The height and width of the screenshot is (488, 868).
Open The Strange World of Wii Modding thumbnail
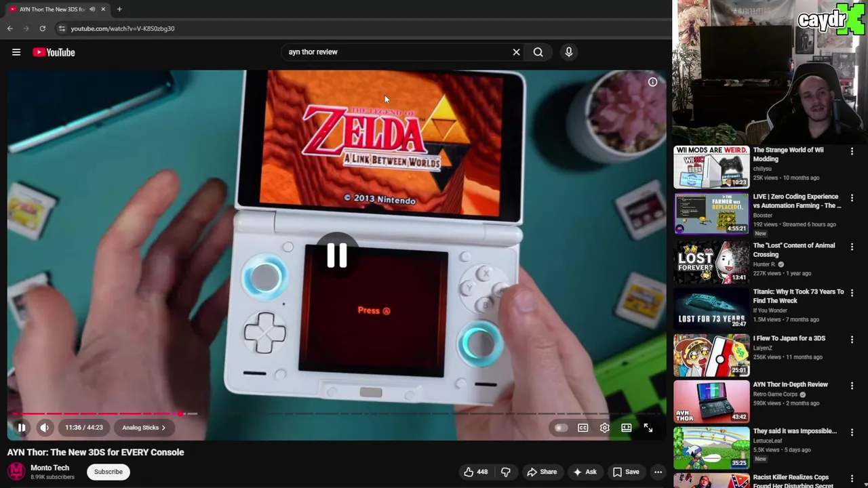[x=711, y=167]
